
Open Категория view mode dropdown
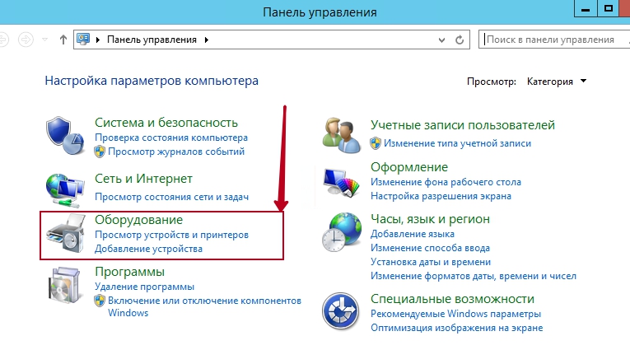[556, 82]
